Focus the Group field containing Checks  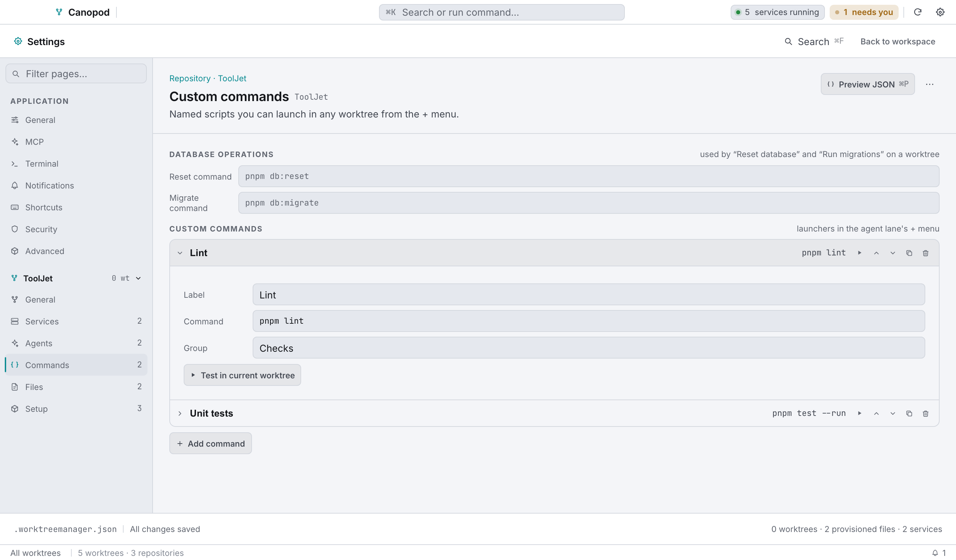[588, 348]
